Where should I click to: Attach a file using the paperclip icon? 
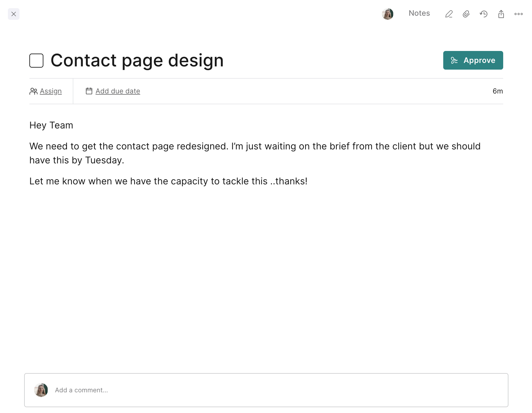point(466,14)
